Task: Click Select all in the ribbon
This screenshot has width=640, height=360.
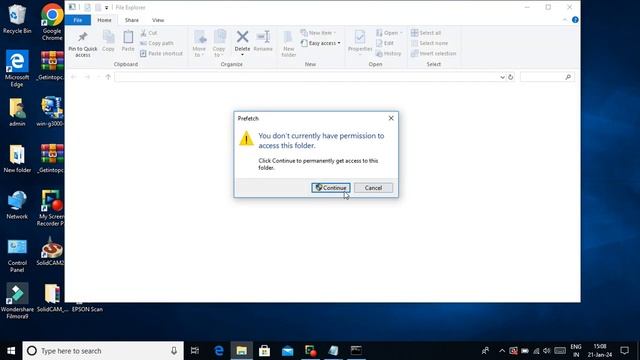Action: (426, 33)
